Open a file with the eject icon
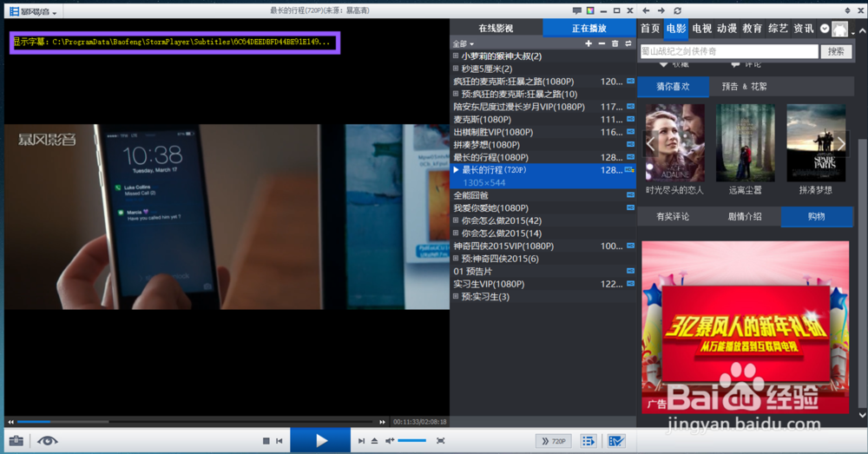Viewport: 868px width, 454px height. 375,441
